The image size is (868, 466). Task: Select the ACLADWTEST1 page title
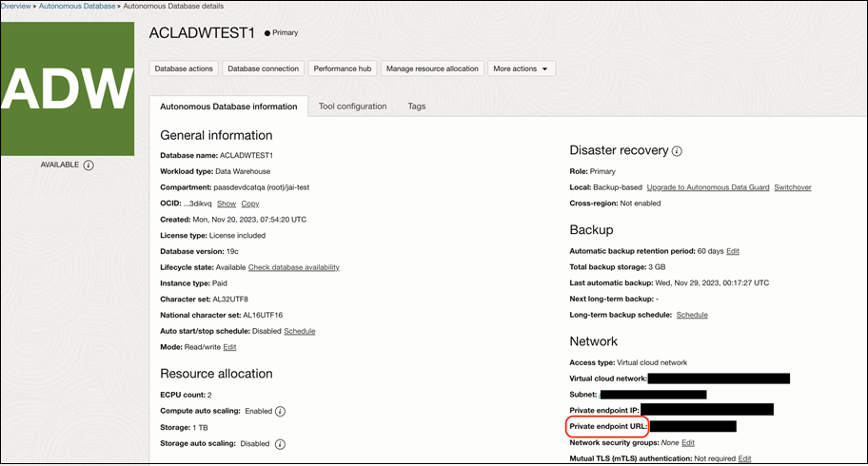click(202, 33)
